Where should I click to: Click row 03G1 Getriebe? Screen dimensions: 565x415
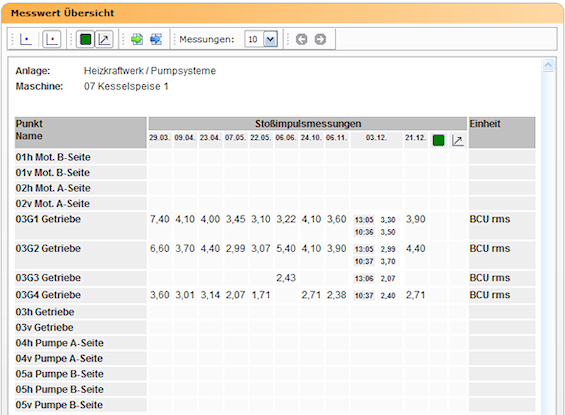(275, 226)
